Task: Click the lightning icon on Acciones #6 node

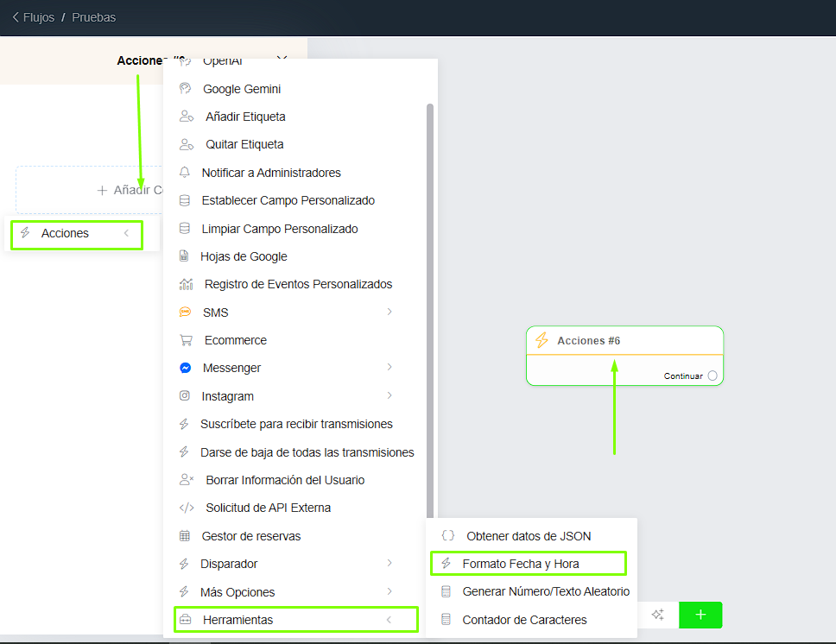Action: [541, 340]
